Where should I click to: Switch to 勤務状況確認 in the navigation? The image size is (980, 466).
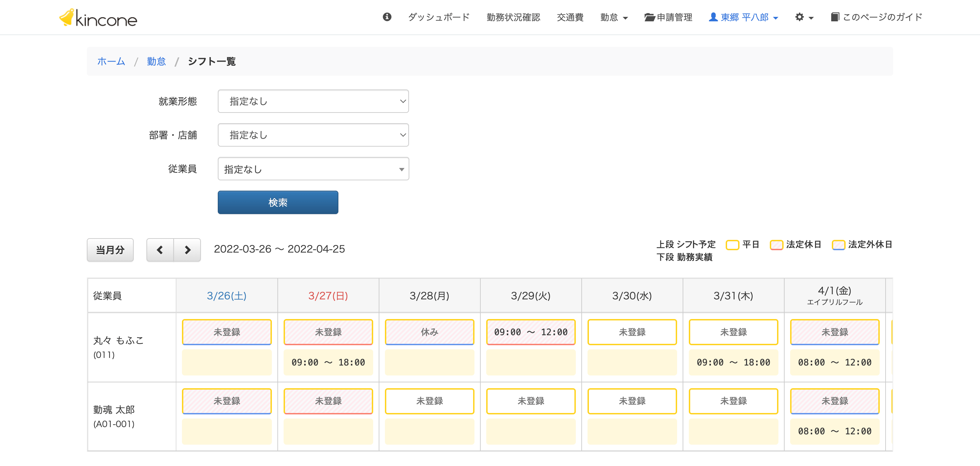coord(513,17)
